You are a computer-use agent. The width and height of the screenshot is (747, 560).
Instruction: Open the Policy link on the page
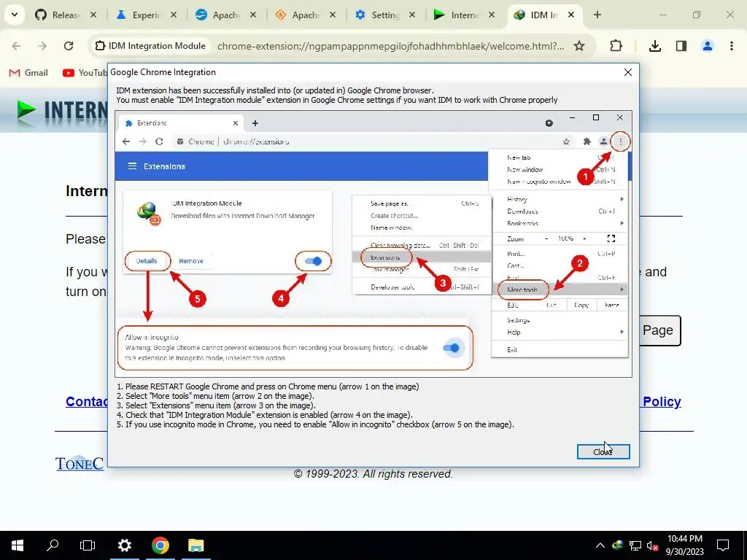(662, 402)
